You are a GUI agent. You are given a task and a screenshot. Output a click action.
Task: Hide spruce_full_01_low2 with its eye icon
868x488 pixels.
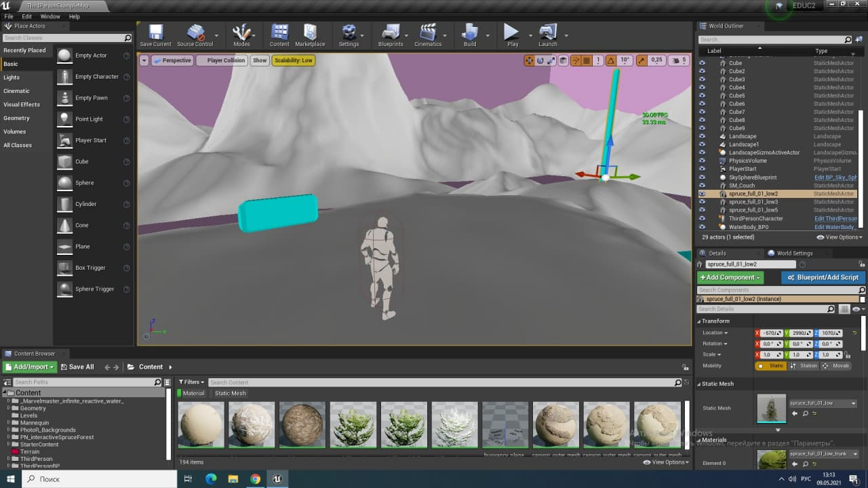point(702,194)
